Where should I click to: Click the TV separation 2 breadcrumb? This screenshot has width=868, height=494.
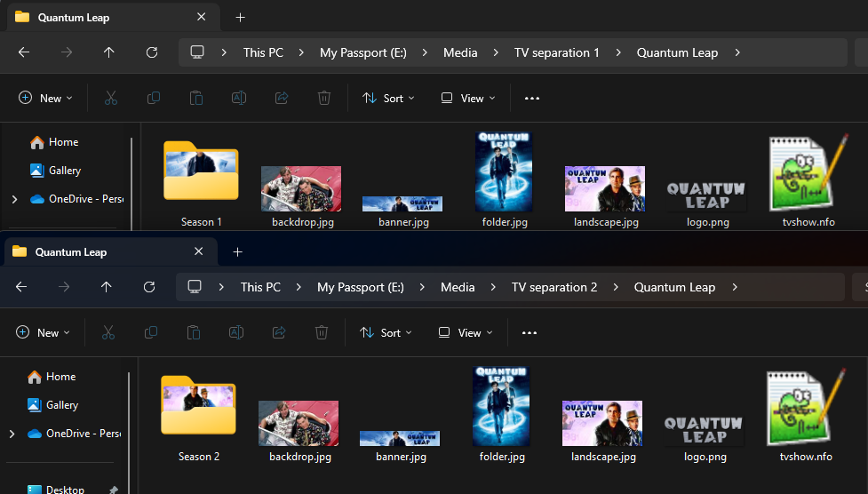pyautogui.click(x=553, y=287)
